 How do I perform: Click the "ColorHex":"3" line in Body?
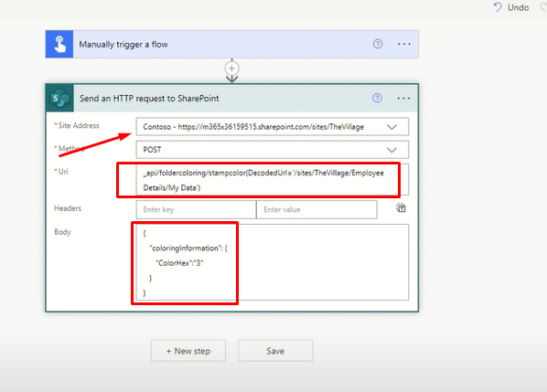pos(179,263)
